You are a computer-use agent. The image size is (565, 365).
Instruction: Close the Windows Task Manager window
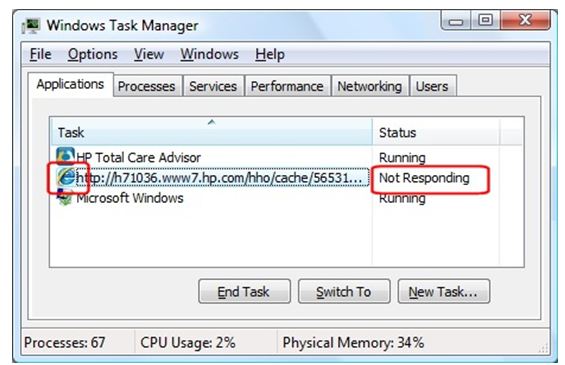525,20
